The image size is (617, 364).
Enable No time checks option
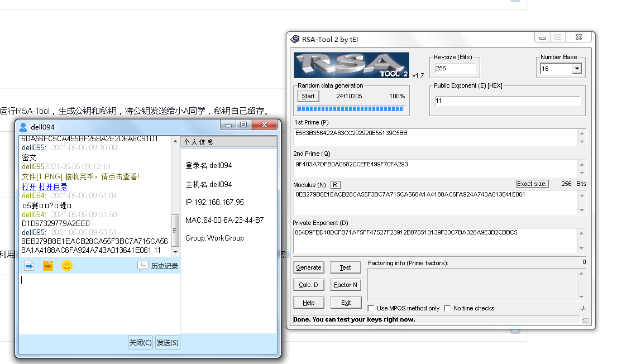(x=447, y=309)
